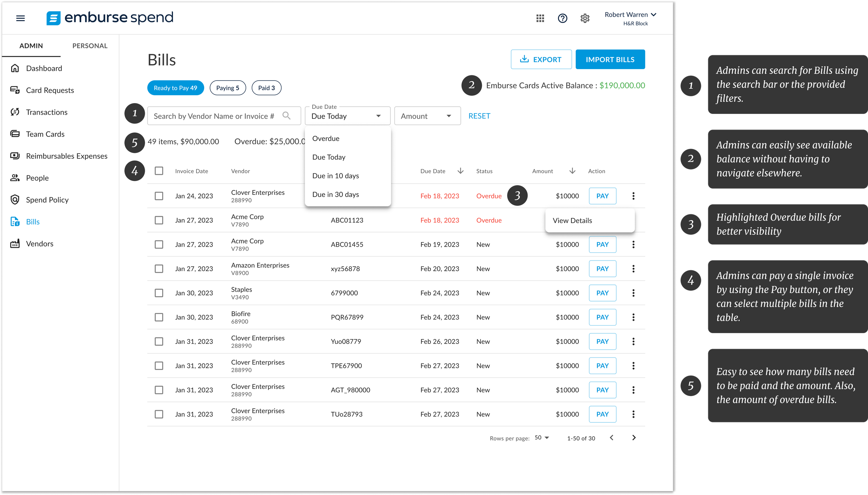Image resolution: width=868 pixels, height=495 pixels.
Task: Show the Paid 3 bills filter
Action: pyautogui.click(x=266, y=88)
